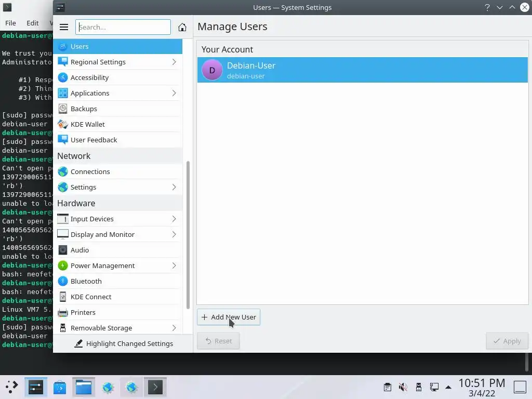Click the Power Management icon
This screenshot has height=399, width=532.
63,265
